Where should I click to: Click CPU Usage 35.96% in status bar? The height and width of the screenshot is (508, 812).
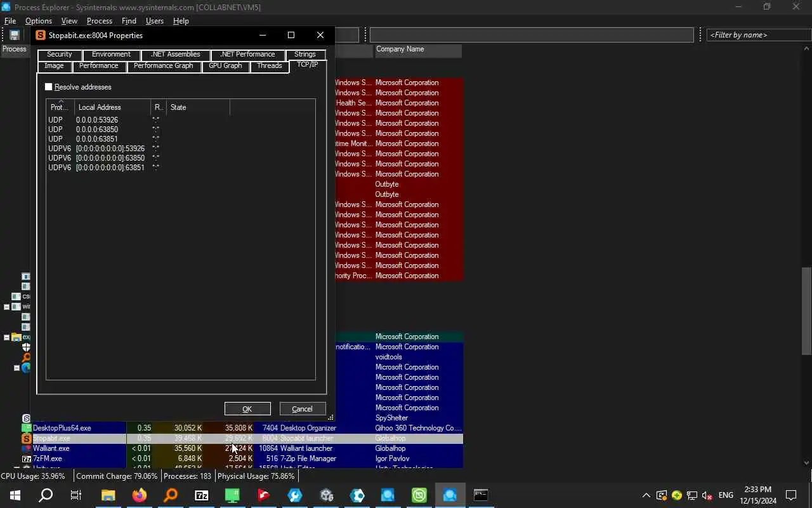click(33, 476)
